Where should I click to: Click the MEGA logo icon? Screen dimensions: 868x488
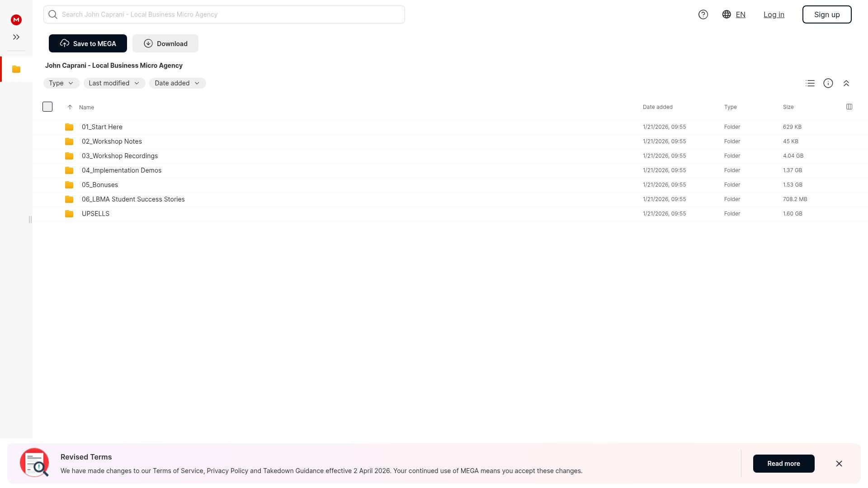16,20
